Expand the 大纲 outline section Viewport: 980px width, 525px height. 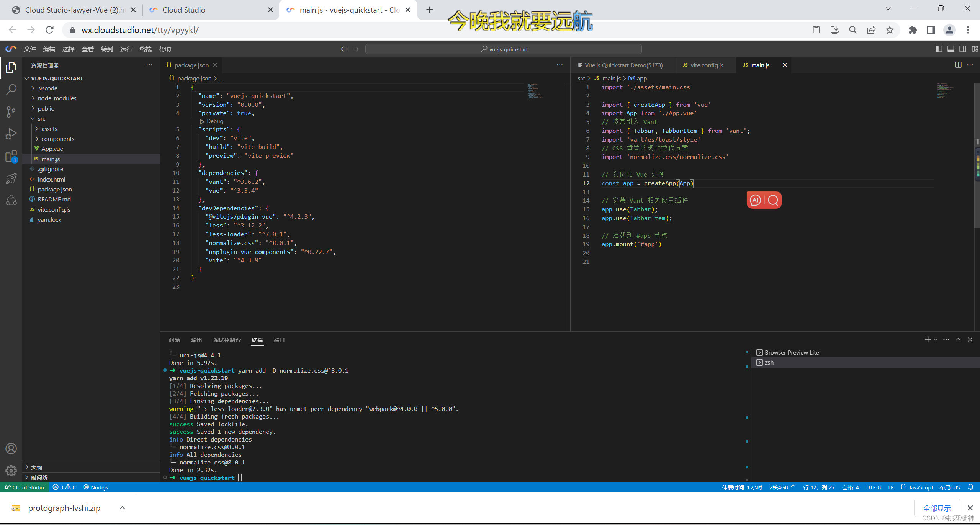[x=36, y=467]
